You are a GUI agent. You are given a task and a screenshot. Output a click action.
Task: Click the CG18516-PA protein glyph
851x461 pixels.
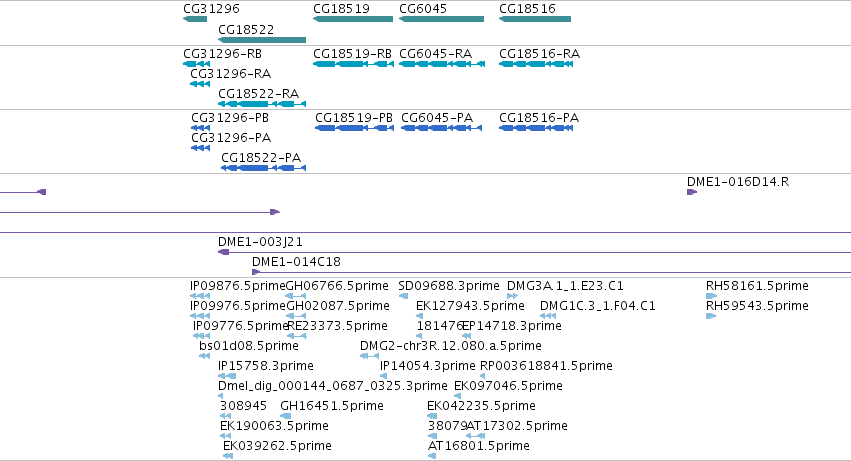point(536,128)
